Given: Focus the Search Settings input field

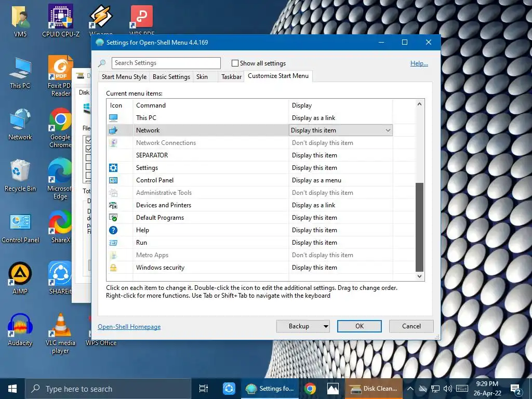Looking at the screenshot, I should 166,63.
